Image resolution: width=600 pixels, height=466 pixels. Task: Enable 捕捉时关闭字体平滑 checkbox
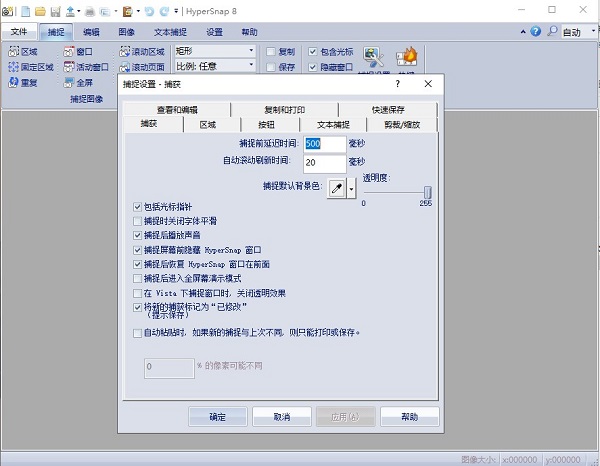(137, 221)
